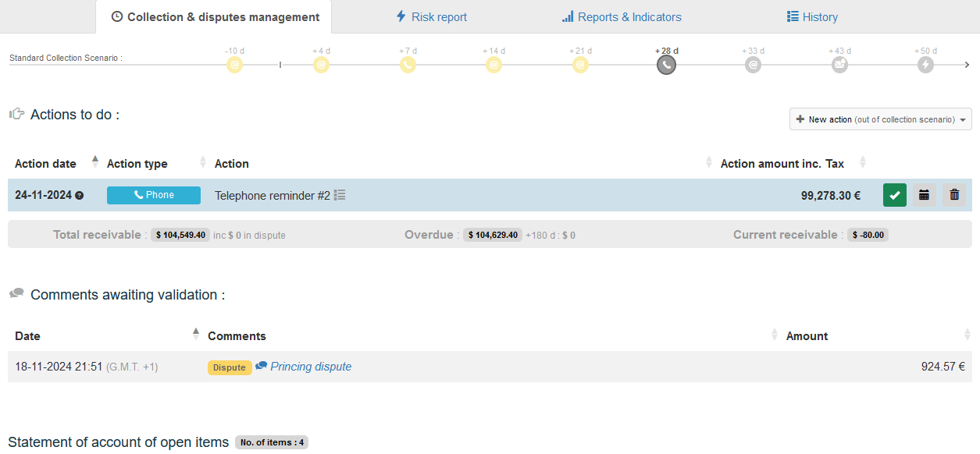Sort actions by Action date column
This screenshot has width=980, height=454.
coord(46,164)
